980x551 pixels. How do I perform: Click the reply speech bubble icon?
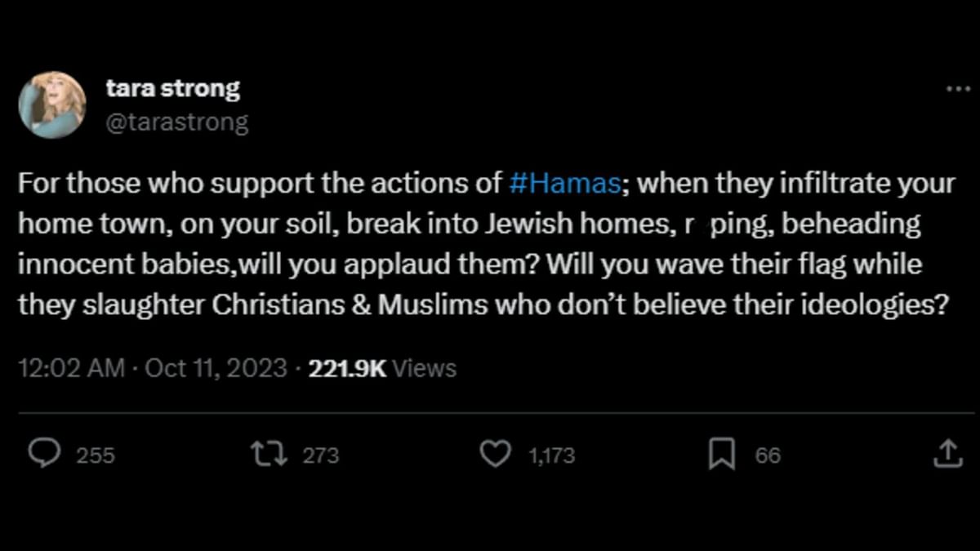44,454
